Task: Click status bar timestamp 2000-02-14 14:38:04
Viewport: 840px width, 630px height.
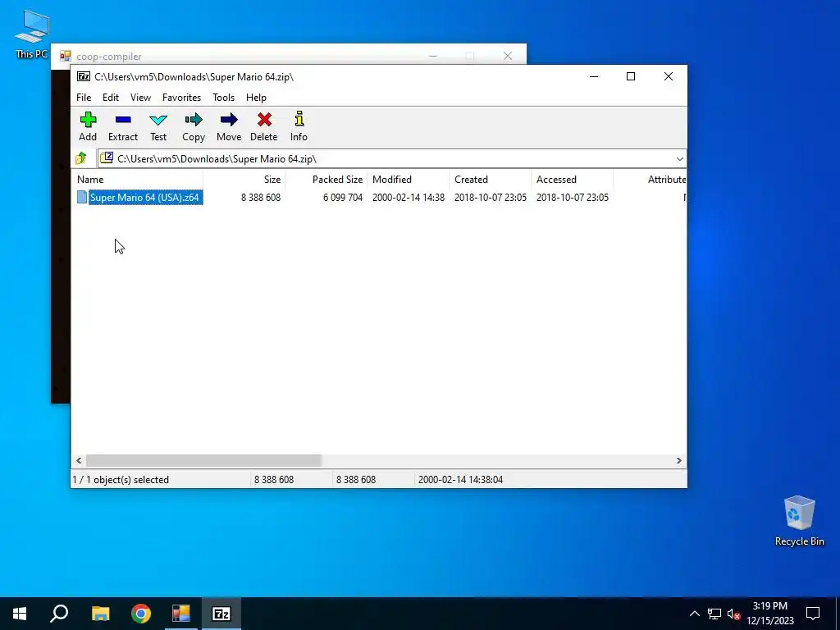Action: point(460,479)
